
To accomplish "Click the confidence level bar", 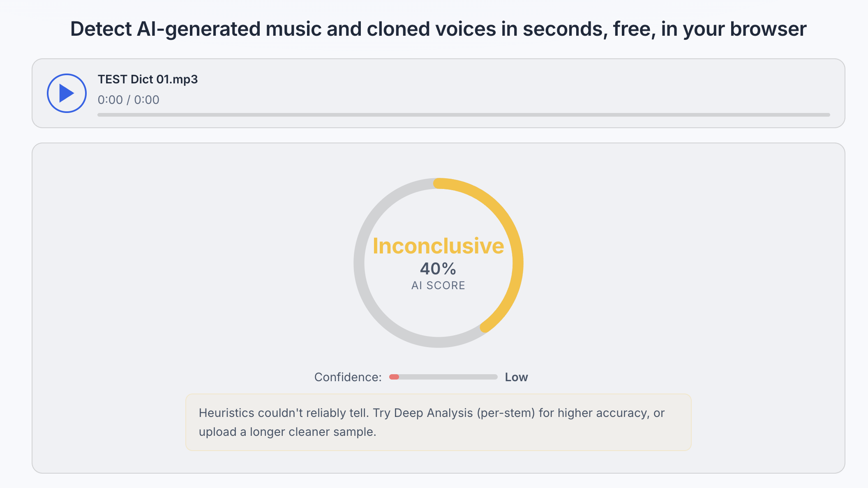I will coord(443,377).
